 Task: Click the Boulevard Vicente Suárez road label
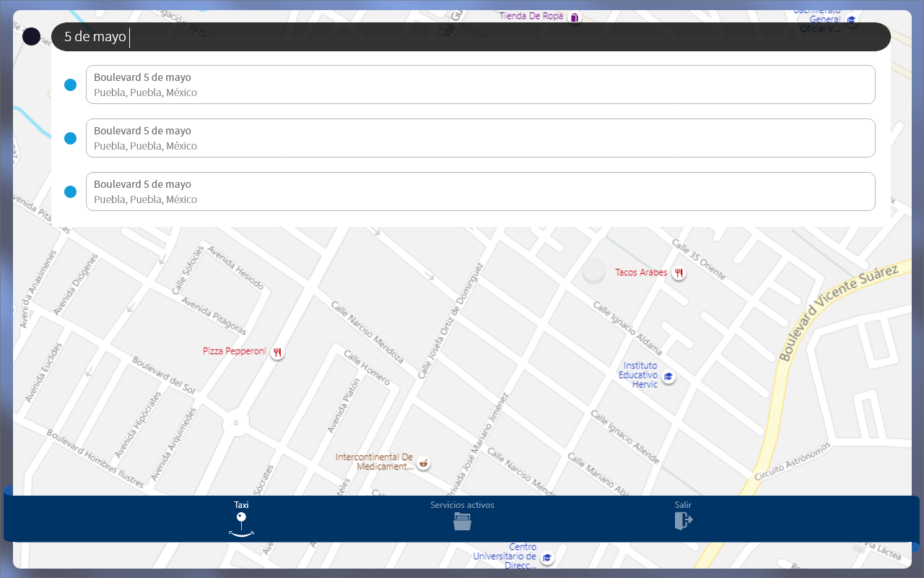(x=837, y=312)
